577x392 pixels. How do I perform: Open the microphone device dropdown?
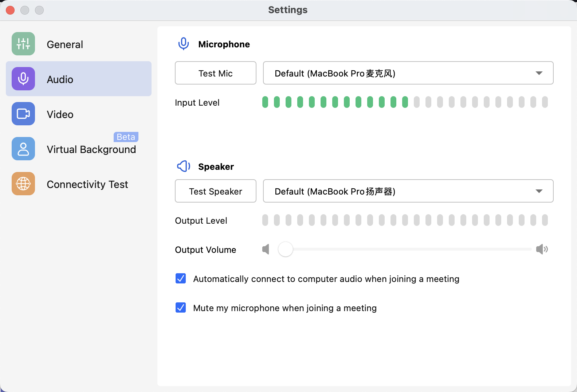click(x=408, y=73)
